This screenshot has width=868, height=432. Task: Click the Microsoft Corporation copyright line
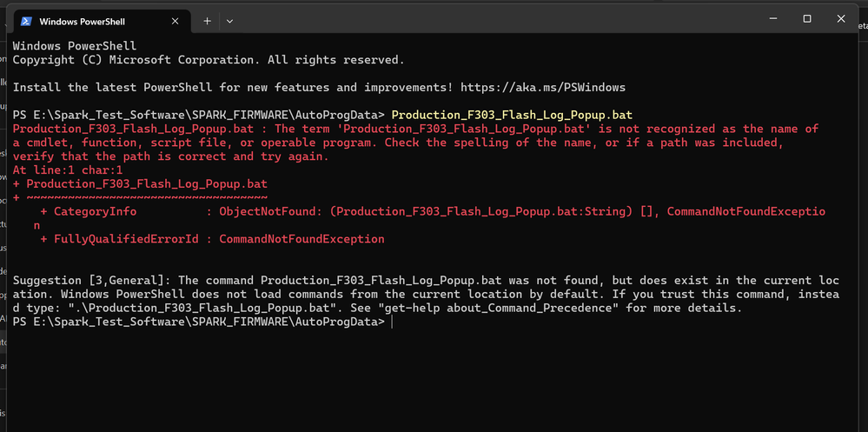click(209, 60)
